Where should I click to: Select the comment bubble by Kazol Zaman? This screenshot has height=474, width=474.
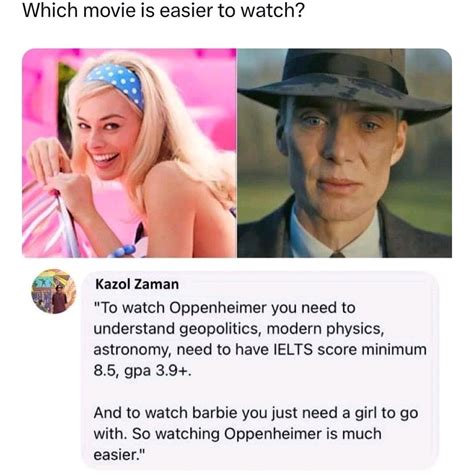pos(260,370)
